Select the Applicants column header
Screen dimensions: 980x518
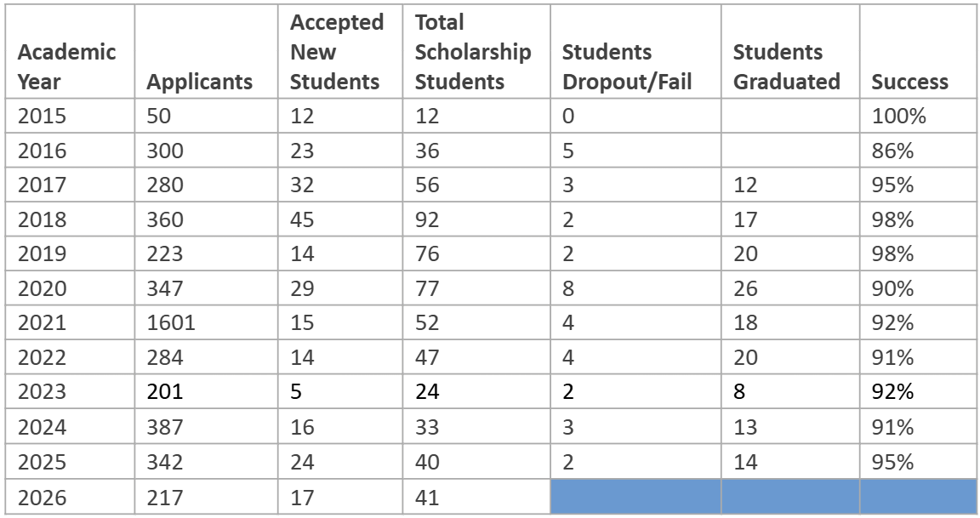[200, 82]
